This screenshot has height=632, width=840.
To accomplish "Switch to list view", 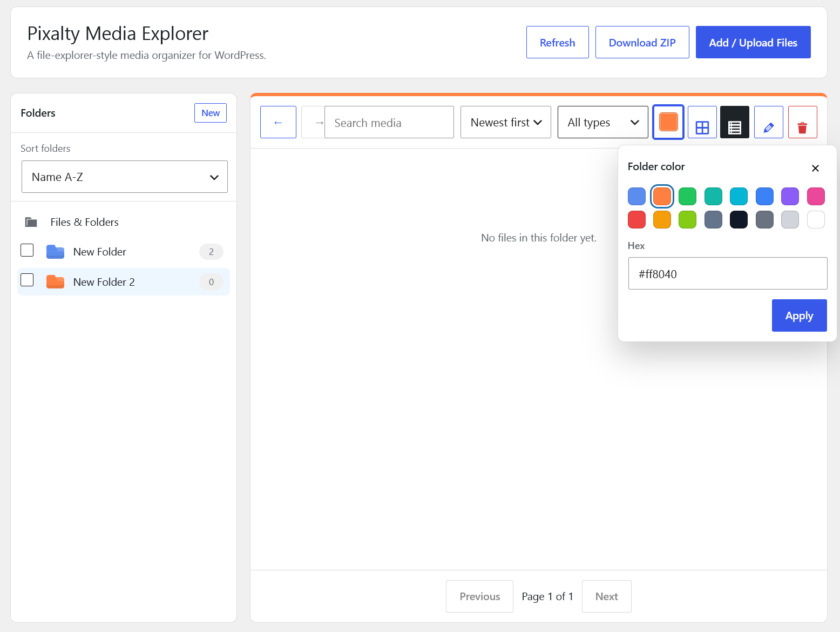I will 735,122.
